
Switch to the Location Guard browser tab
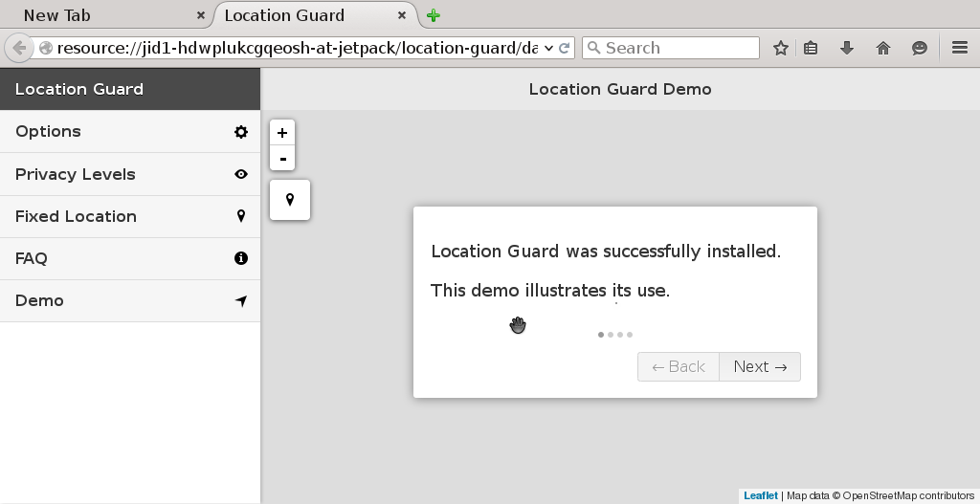tap(315, 15)
